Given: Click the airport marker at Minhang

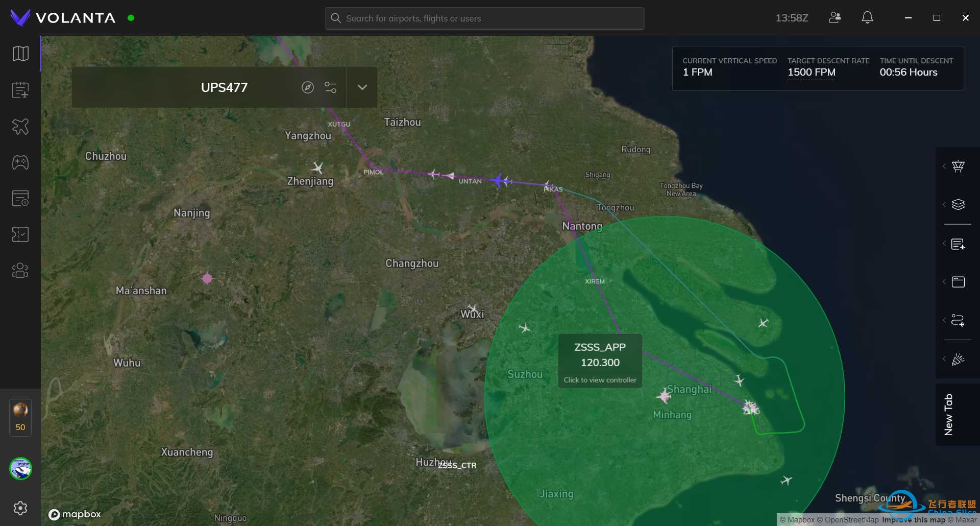Looking at the screenshot, I should click(664, 395).
